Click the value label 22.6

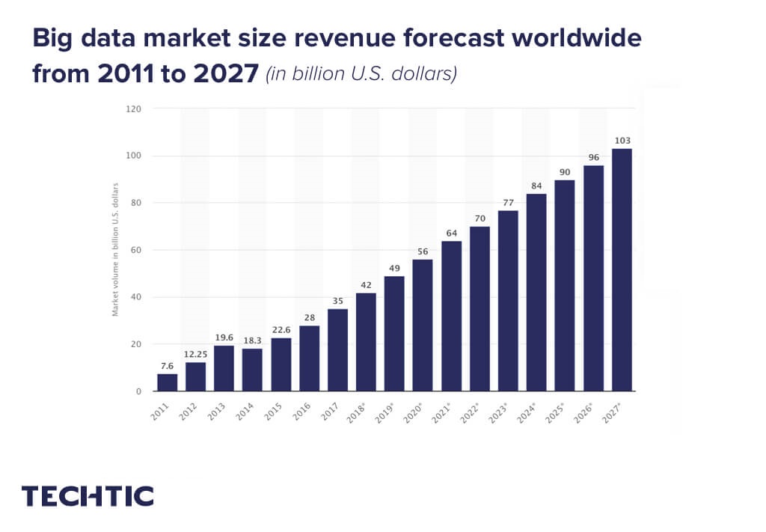(x=281, y=330)
